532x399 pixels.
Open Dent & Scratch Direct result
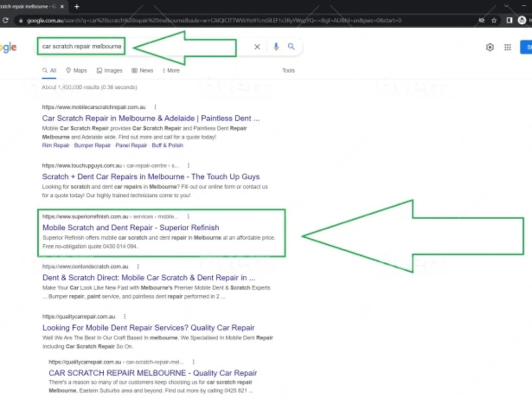pyautogui.click(x=148, y=278)
